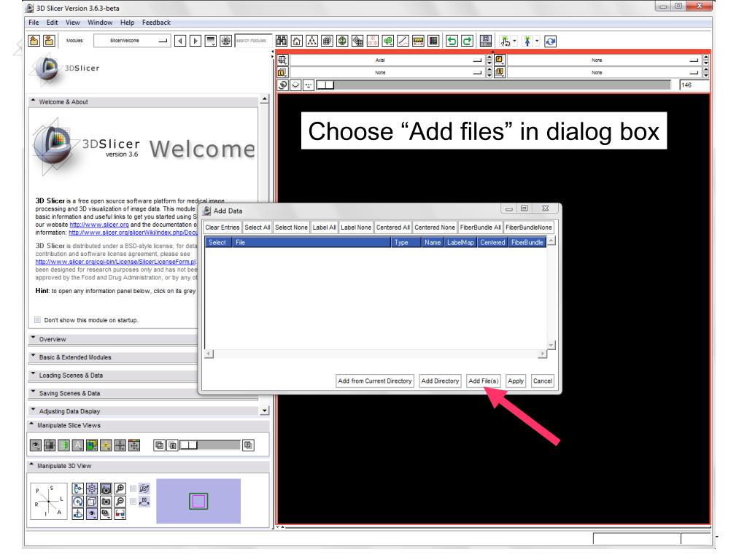Click Add from Current Directory button
747x560 pixels.
(375, 381)
